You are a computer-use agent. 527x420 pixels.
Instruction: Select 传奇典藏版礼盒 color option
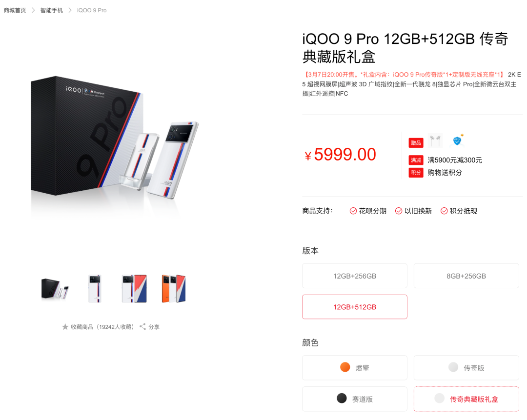(x=466, y=399)
